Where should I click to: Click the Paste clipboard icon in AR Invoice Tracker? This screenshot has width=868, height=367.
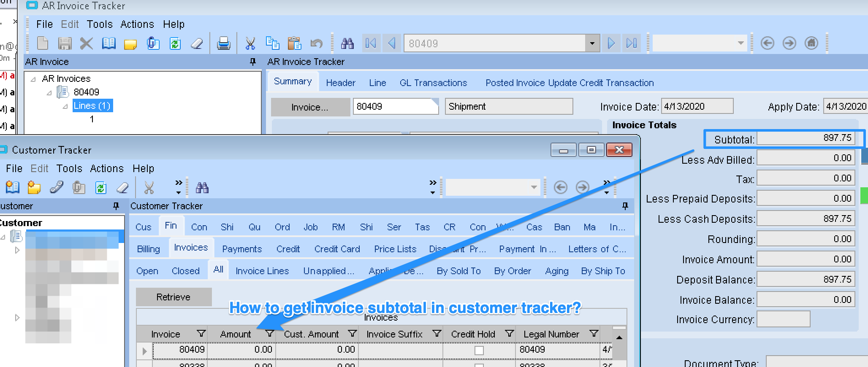pyautogui.click(x=294, y=43)
